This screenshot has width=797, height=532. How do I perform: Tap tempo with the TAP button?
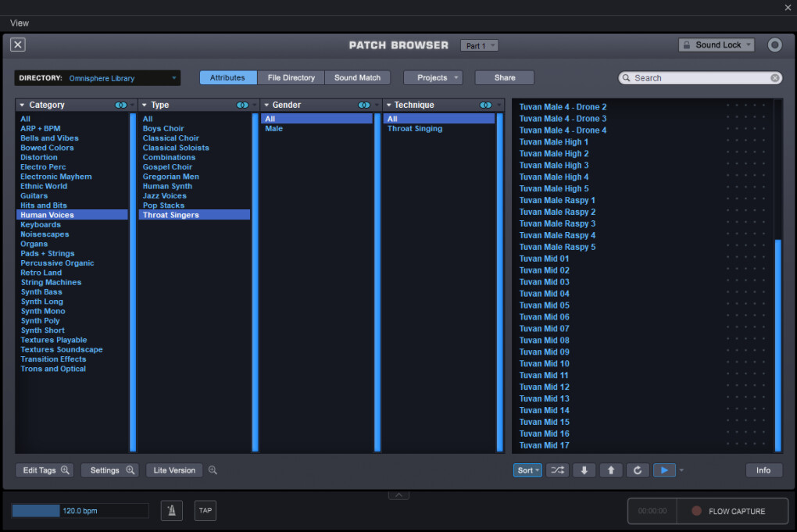click(x=206, y=510)
